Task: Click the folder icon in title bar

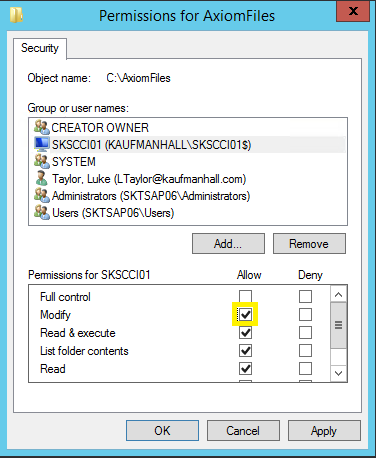Action: tap(16, 15)
